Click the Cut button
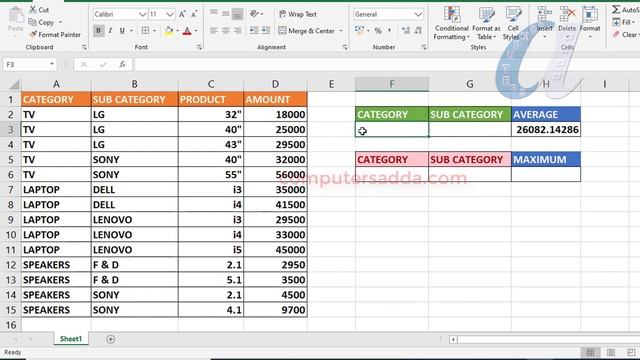 pos(39,10)
